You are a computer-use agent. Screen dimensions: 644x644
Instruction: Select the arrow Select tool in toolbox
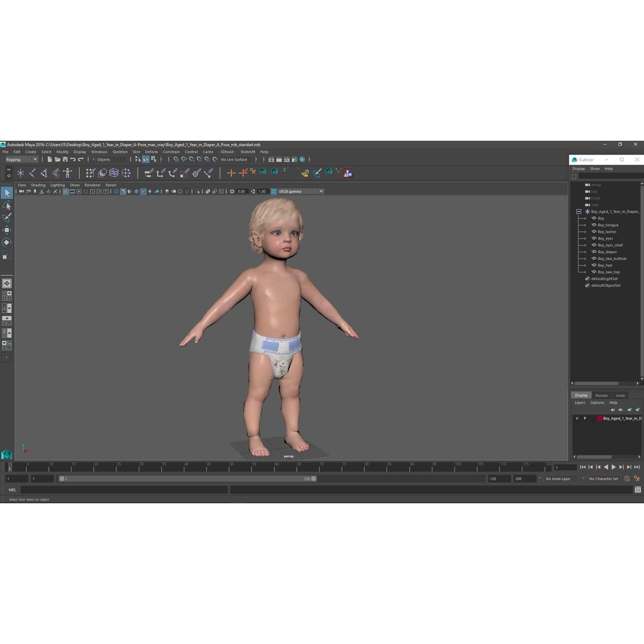pos(7,193)
